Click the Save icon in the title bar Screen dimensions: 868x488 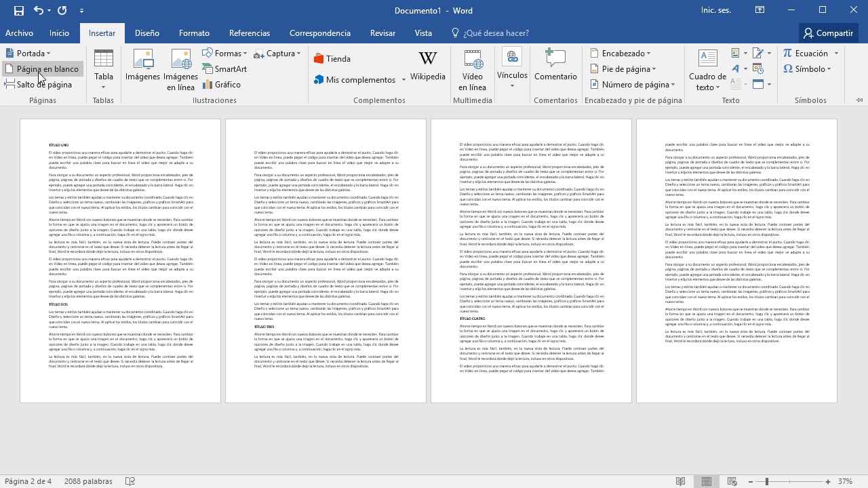(18, 11)
